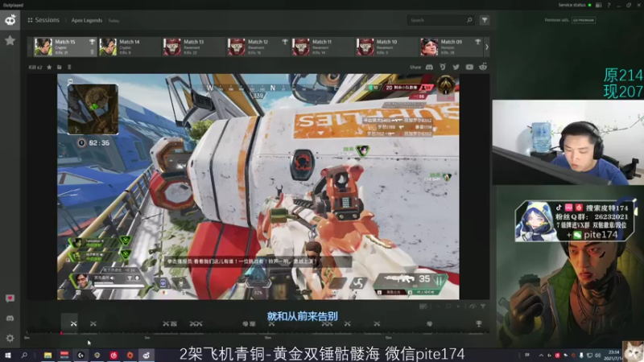This screenshot has height=362, width=644.
Task: Share clip to YouTube
Action: coord(469,67)
